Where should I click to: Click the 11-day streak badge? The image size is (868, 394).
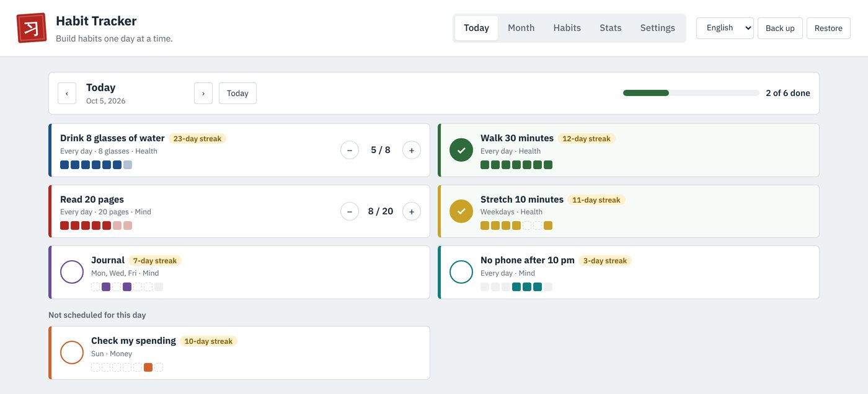(x=596, y=200)
